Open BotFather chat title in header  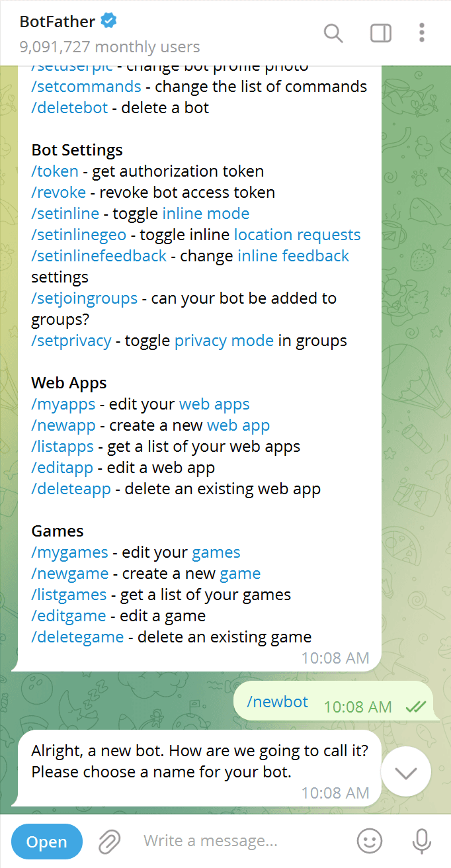tap(58, 21)
